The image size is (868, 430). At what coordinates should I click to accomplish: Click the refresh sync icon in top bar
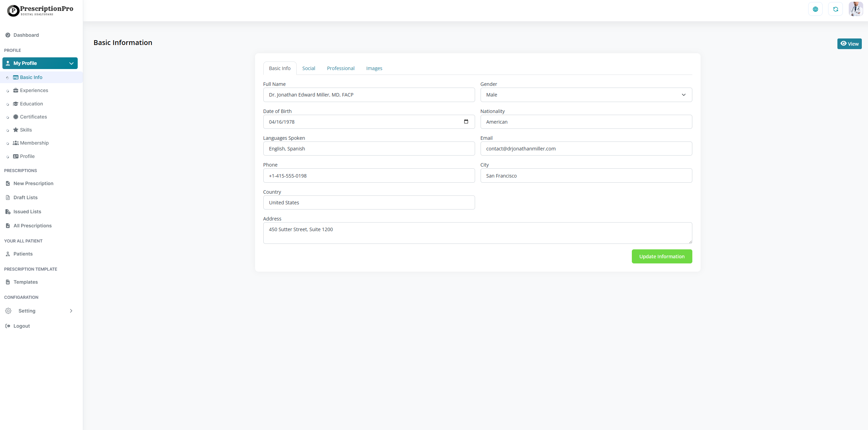[x=835, y=9]
